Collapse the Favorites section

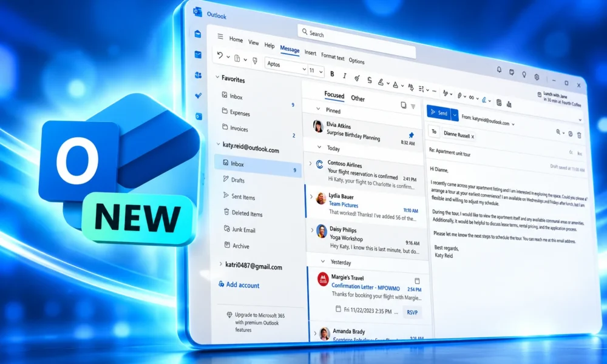pos(217,78)
